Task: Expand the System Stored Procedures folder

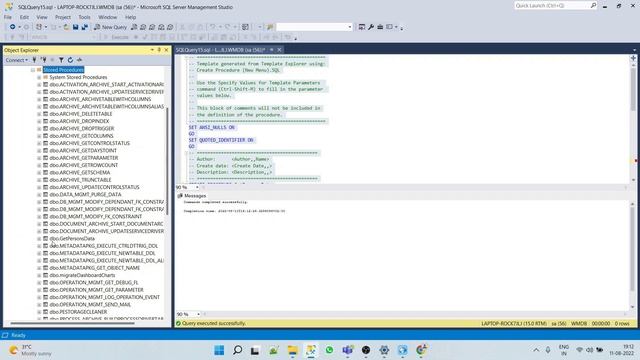Action: click(x=39, y=77)
